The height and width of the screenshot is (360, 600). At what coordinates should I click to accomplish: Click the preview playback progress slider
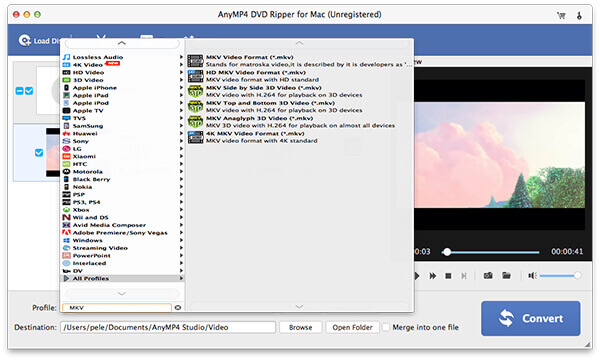pyautogui.click(x=491, y=252)
